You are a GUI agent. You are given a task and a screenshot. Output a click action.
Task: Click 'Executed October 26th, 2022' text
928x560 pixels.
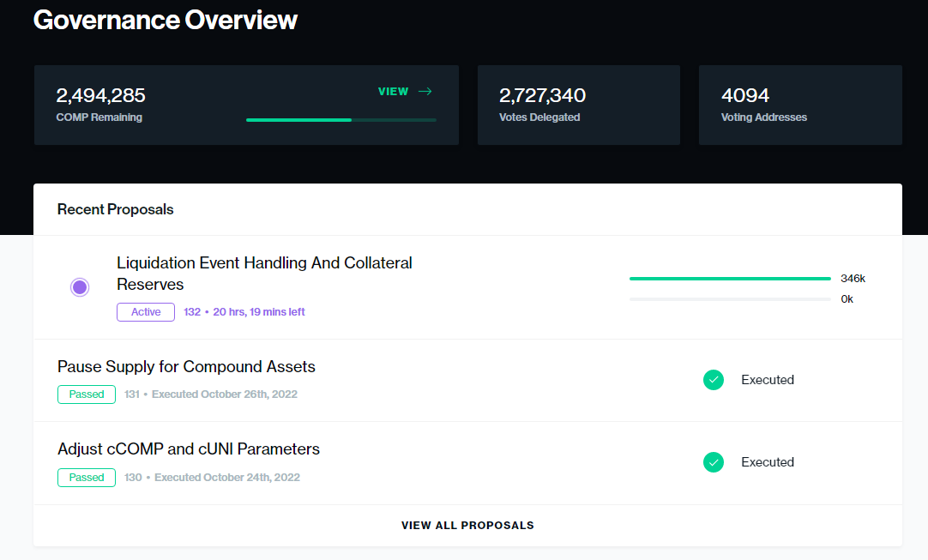(x=225, y=394)
